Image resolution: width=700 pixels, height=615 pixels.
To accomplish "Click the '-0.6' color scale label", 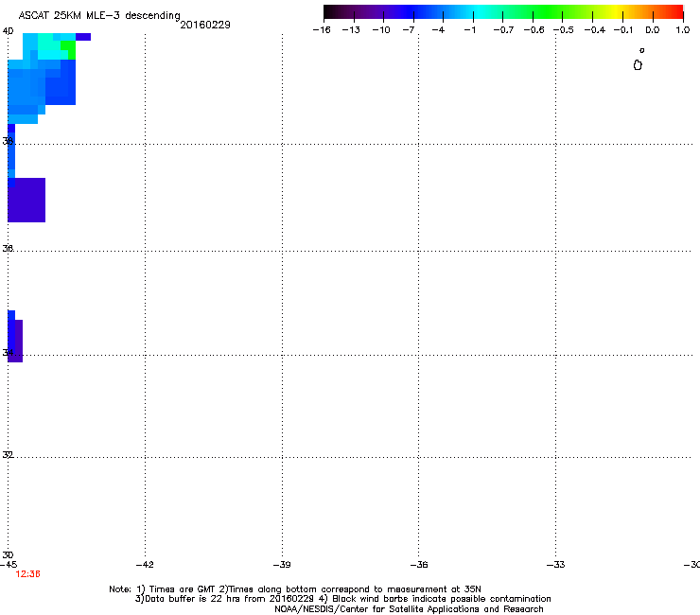I will [534, 30].
